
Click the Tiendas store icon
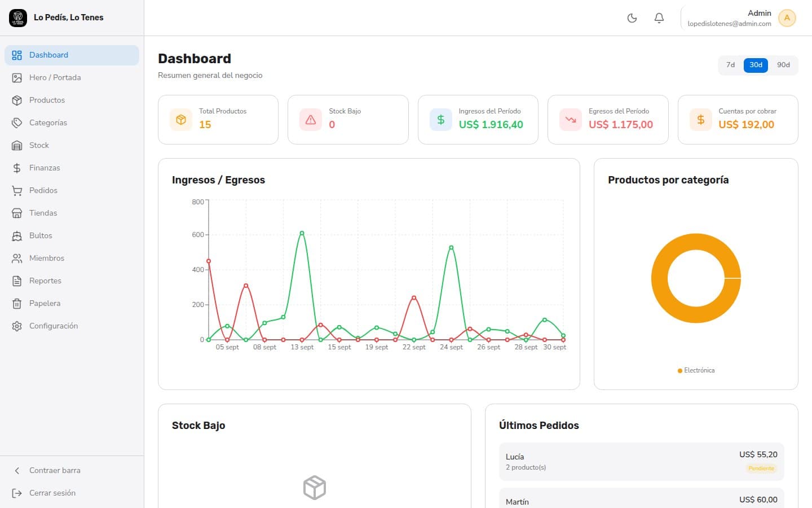pyautogui.click(x=17, y=213)
